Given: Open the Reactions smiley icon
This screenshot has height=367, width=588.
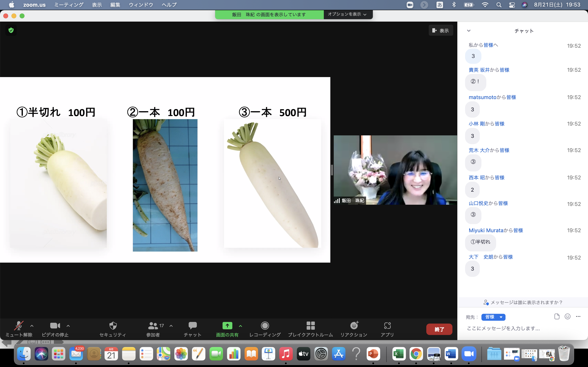Looking at the screenshot, I should pos(354,329).
